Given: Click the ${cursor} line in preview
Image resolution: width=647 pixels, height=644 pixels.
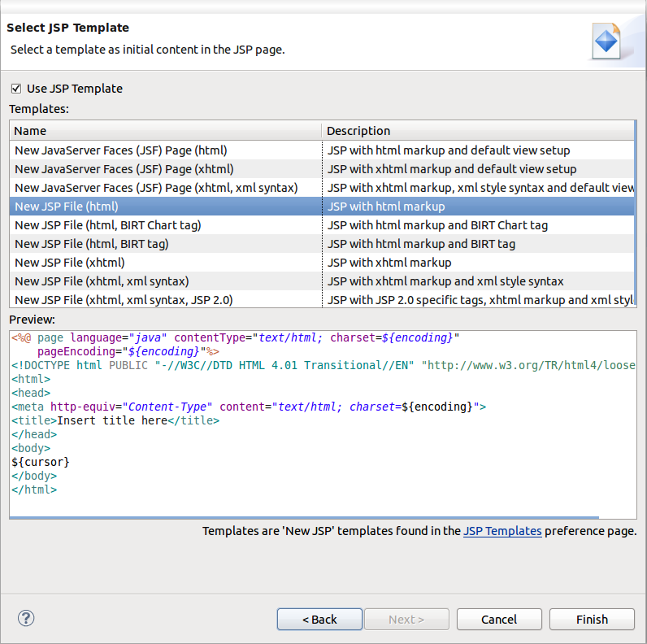Looking at the screenshot, I should click(41, 462).
